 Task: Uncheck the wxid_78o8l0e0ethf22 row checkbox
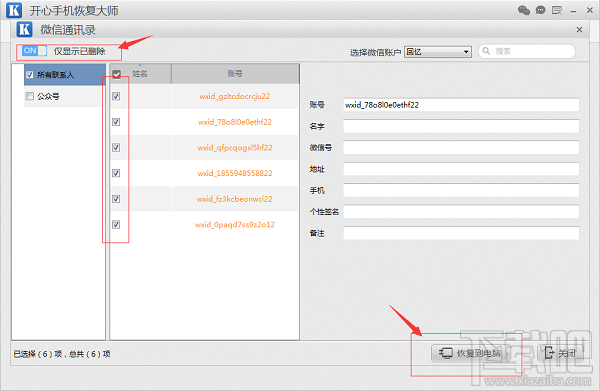tap(116, 122)
